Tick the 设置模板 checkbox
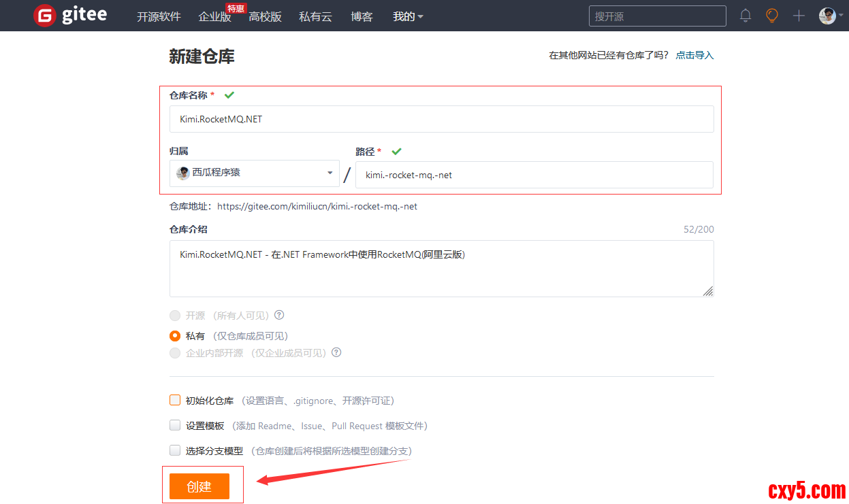This screenshot has height=504, width=849. (175, 426)
